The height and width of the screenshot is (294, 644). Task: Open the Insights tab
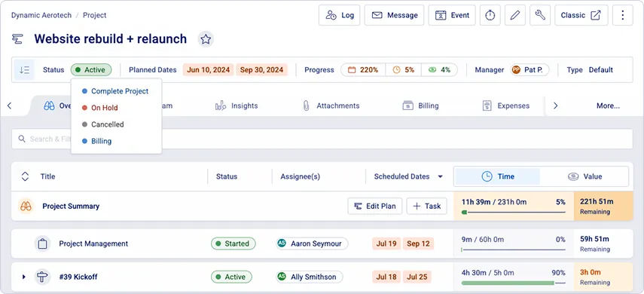[237, 106]
